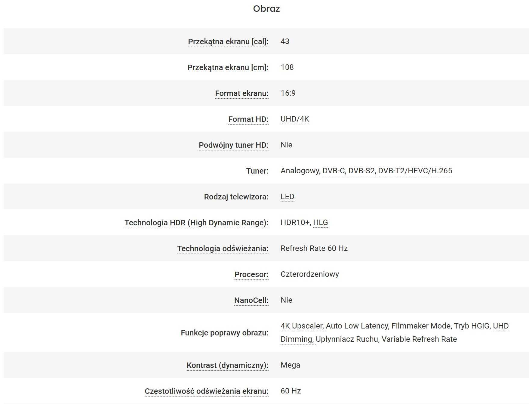Viewport: 532px width, 404px height.
Task: Open the UHD/4K value link
Action: [295, 119]
